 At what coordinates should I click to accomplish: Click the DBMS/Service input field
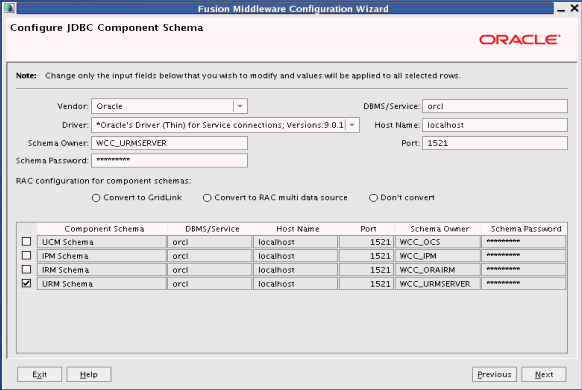pos(495,106)
